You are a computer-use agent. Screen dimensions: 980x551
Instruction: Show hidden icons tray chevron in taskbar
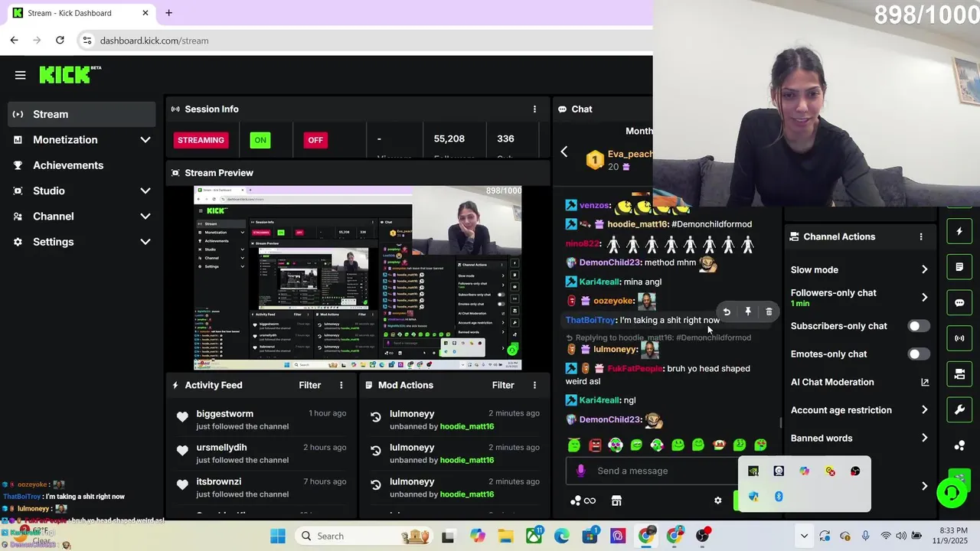804,536
